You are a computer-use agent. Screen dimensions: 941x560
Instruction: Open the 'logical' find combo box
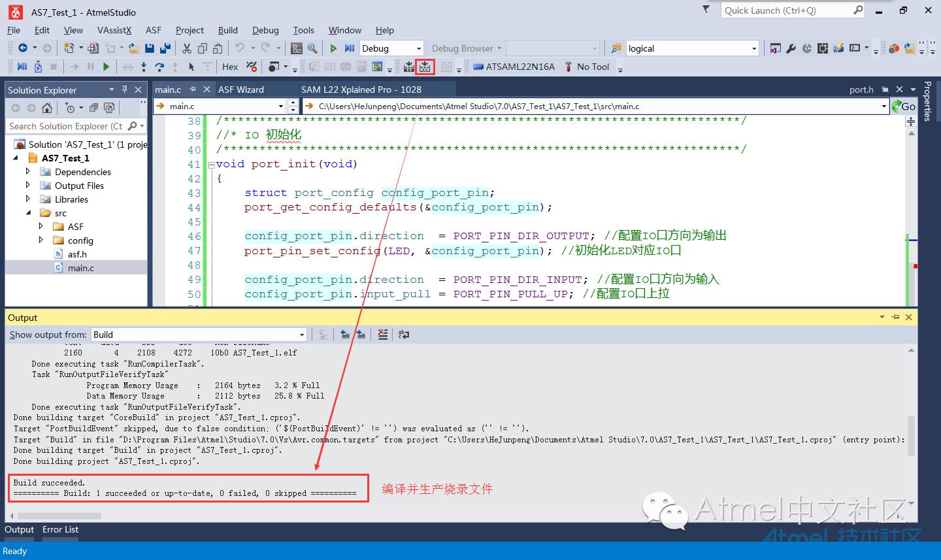click(692, 48)
